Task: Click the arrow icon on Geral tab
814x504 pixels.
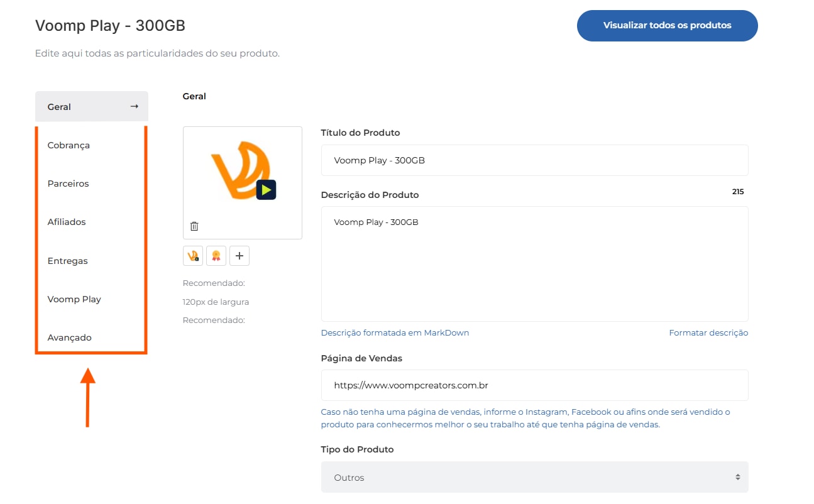Action: [x=134, y=106]
